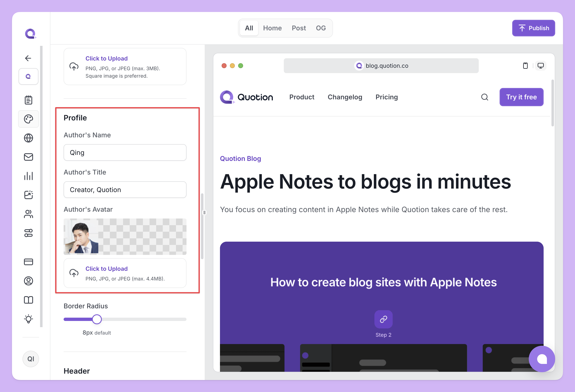Click the author's avatar upload area

(x=125, y=273)
